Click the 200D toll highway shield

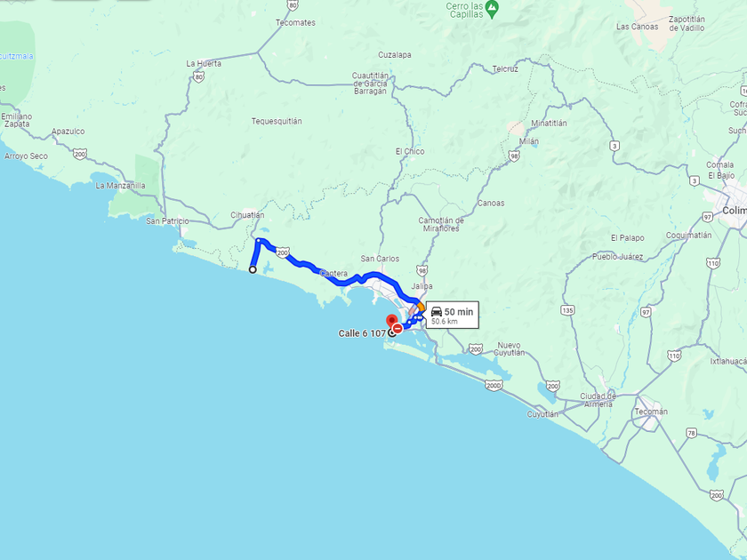coord(494,385)
